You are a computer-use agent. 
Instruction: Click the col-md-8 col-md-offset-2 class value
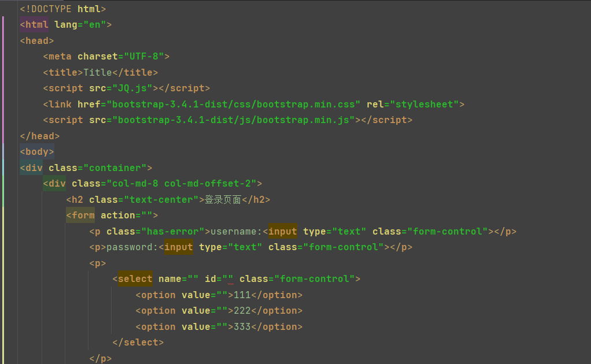click(x=182, y=184)
